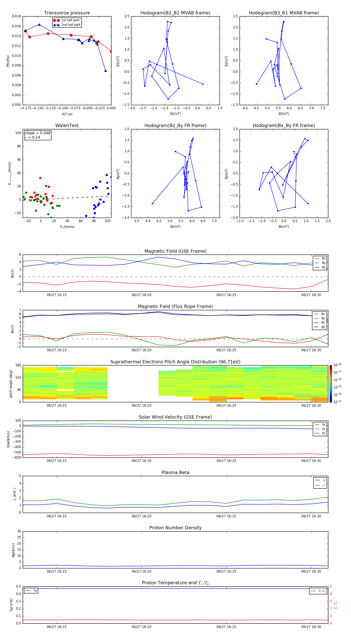Click the "06/27 16:20" tick under Proton Number Density
This screenshot has width=351, height=644.
141,571
